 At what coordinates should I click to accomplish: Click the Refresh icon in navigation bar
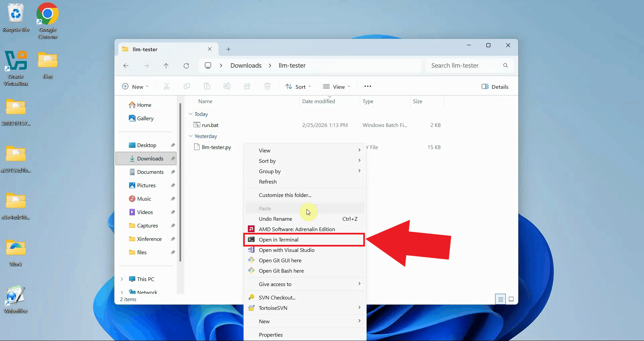(x=186, y=66)
